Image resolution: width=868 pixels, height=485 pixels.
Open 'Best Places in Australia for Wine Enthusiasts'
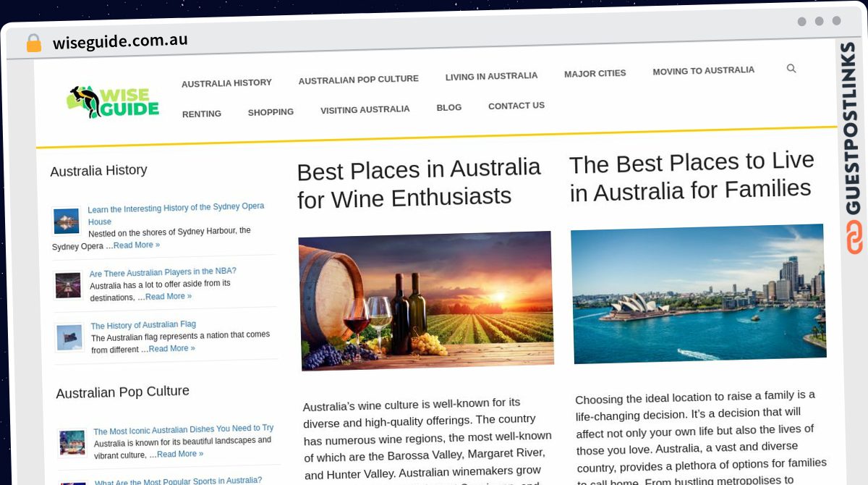click(419, 183)
